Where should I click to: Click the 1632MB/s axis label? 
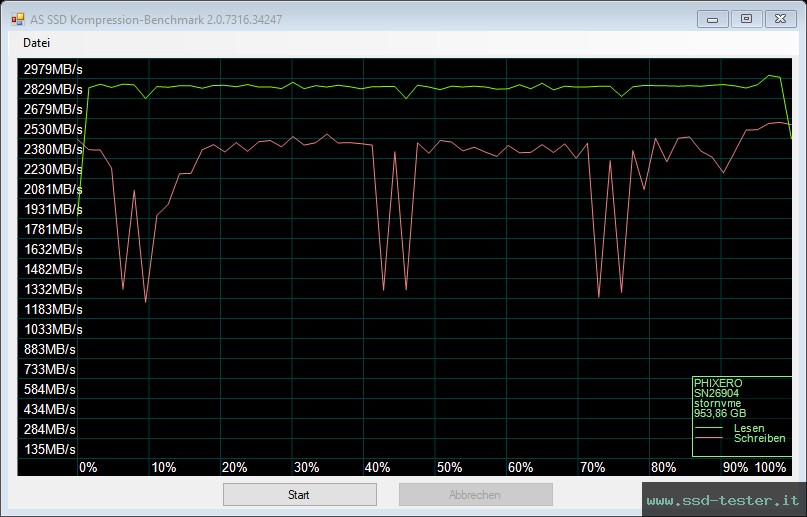pyautogui.click(x=53, y=249)
